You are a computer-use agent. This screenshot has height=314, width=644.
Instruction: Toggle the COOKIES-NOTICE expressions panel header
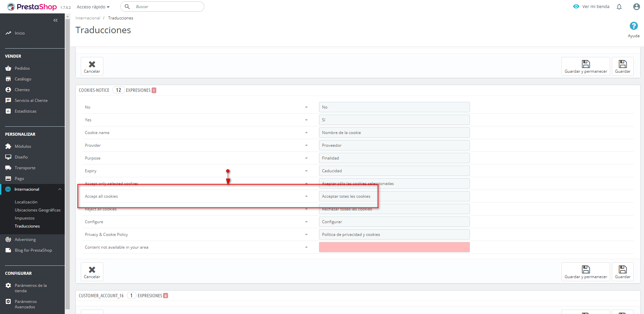[x=117, y=90]
